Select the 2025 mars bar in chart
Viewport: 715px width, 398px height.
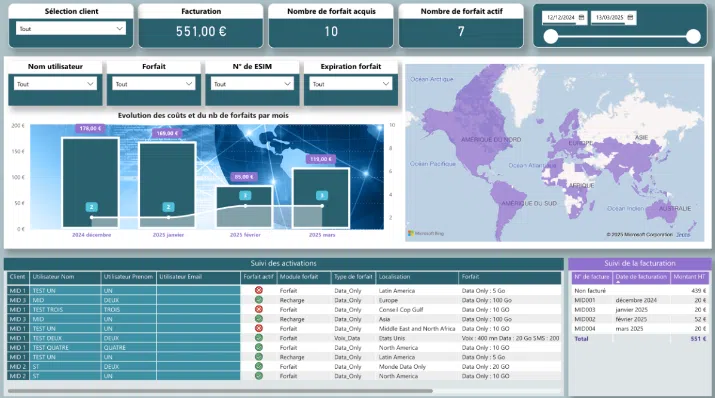pyautogui.click(x=321, y=198)
